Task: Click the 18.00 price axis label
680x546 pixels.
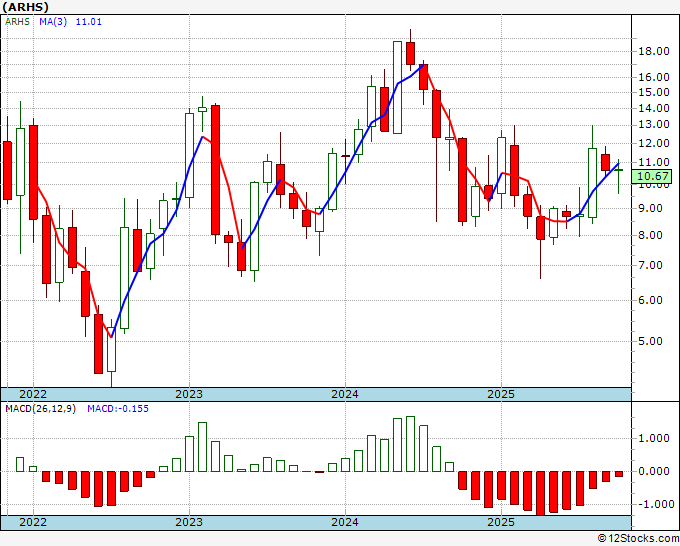Action: pos(654,51)
